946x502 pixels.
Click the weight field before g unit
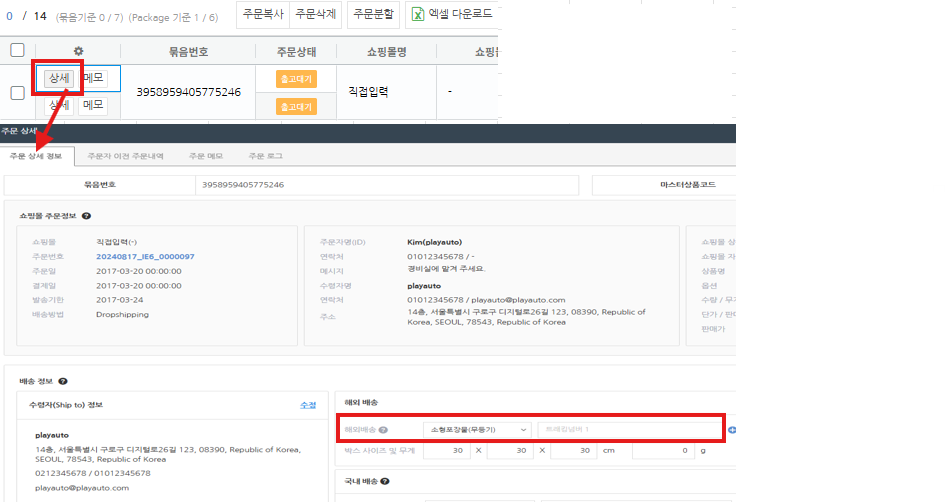coord(662,451)
